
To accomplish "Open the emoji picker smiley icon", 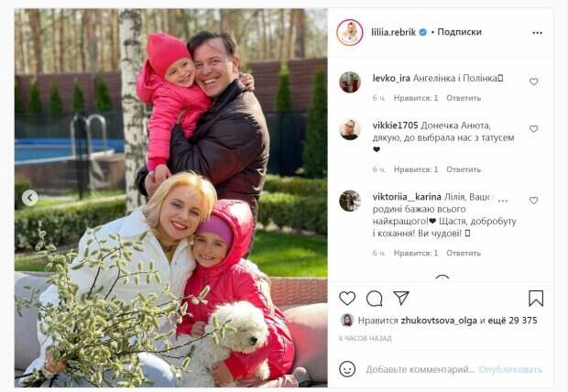I will click(347, 369).
